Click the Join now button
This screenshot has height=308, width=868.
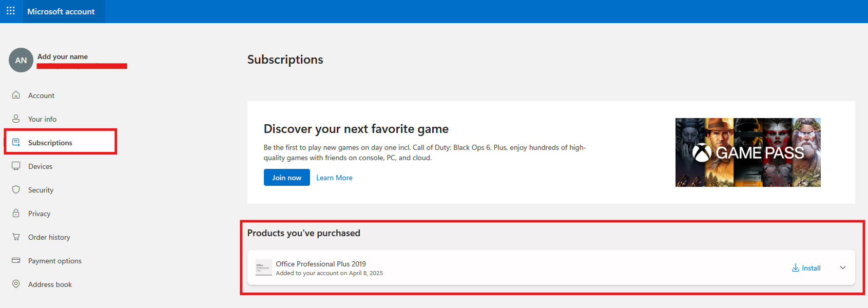pyautogui.click(x=287, y=178)
